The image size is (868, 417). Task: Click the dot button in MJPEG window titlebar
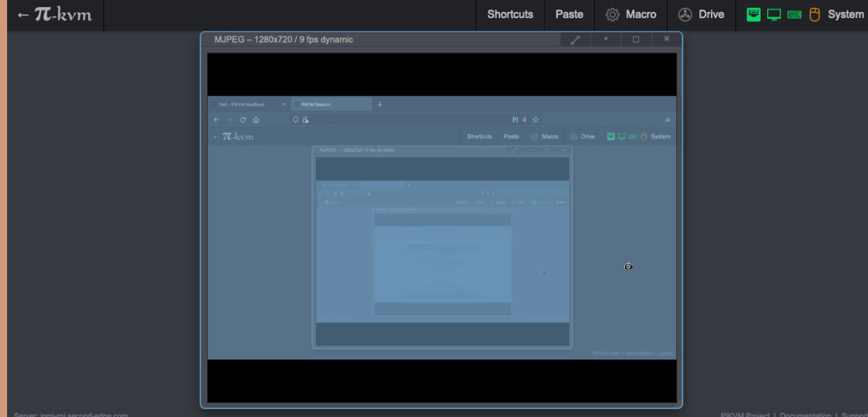606,39
